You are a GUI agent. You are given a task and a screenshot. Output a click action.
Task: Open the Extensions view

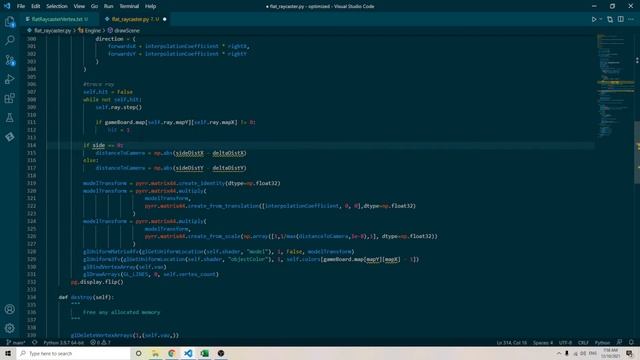(9, 98)
